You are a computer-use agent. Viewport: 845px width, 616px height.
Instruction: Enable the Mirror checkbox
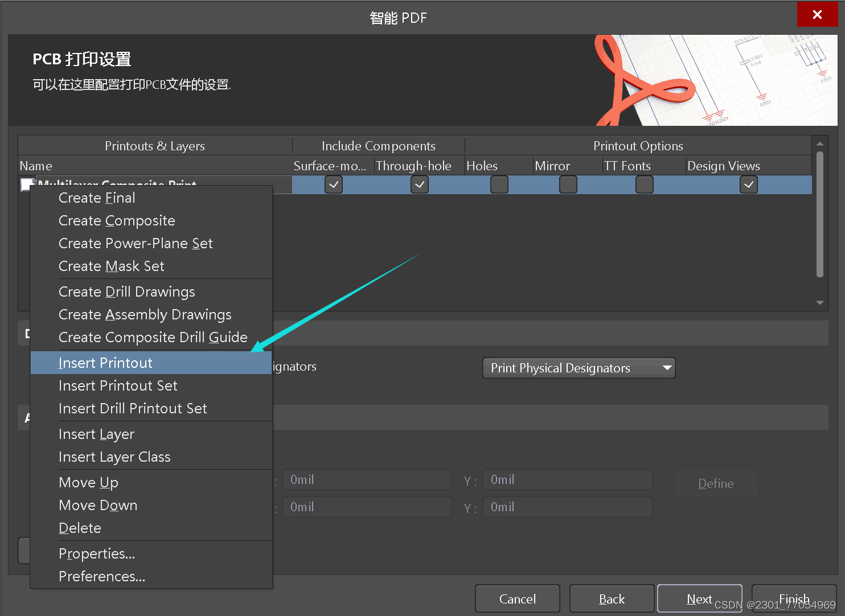click(x=568, y=184)
